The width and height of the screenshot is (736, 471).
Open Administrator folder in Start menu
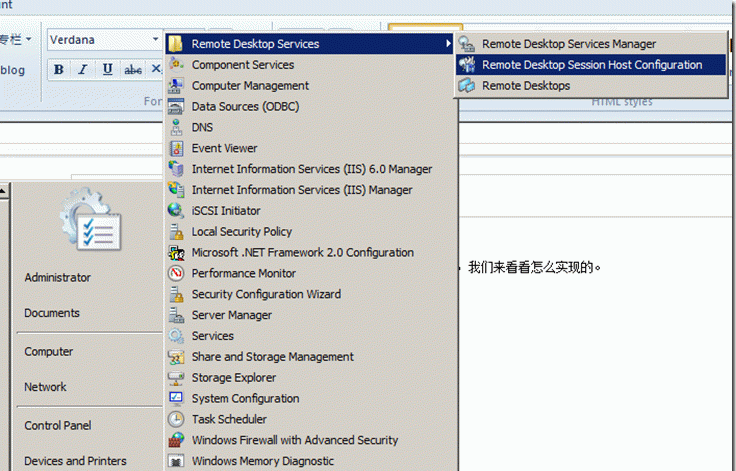(58, 278)
